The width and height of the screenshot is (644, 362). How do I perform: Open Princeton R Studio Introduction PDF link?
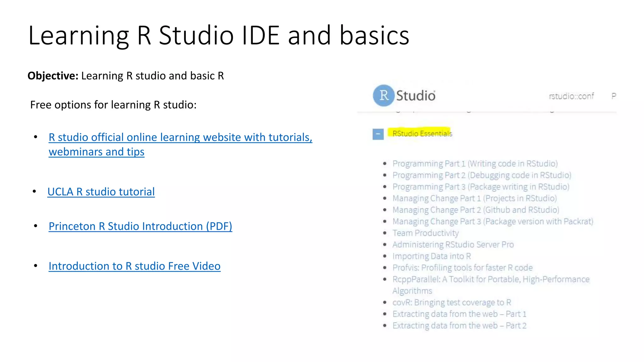pyautogui.click(x=140, y=226)
